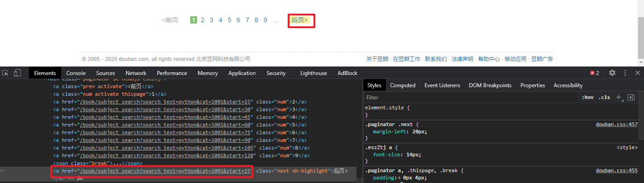Image resolution: width=644 pixels, height=183 pixels.
Task: Open the start=30 href in DOM
Action: click(x=165, y=109)
